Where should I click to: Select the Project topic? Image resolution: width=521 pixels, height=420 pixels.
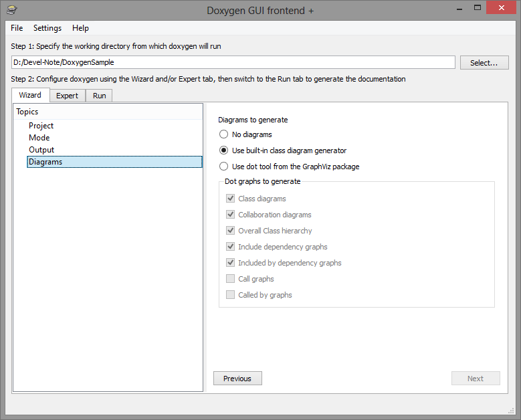41,126
